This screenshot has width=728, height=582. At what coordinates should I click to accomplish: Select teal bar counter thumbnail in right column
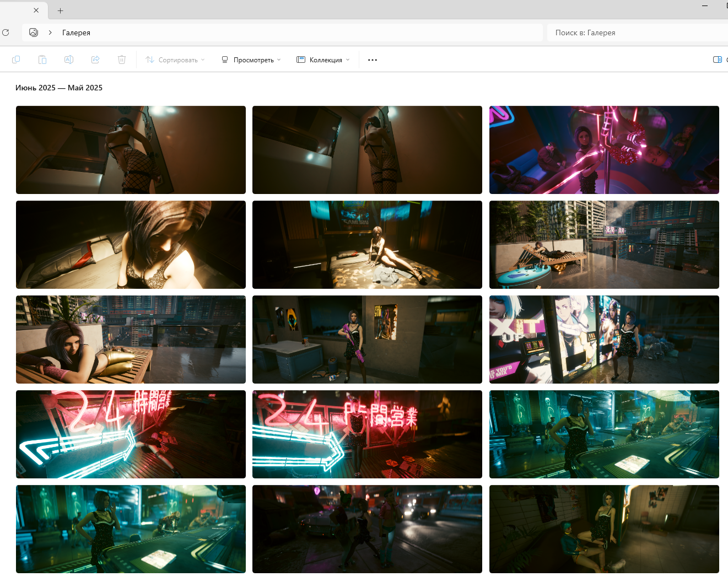[604, 434]
